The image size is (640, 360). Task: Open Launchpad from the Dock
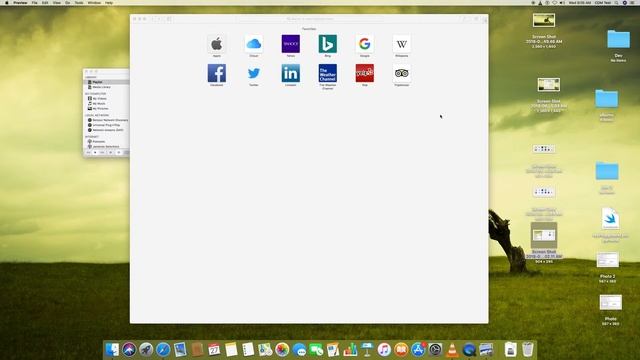pos(146,350)
